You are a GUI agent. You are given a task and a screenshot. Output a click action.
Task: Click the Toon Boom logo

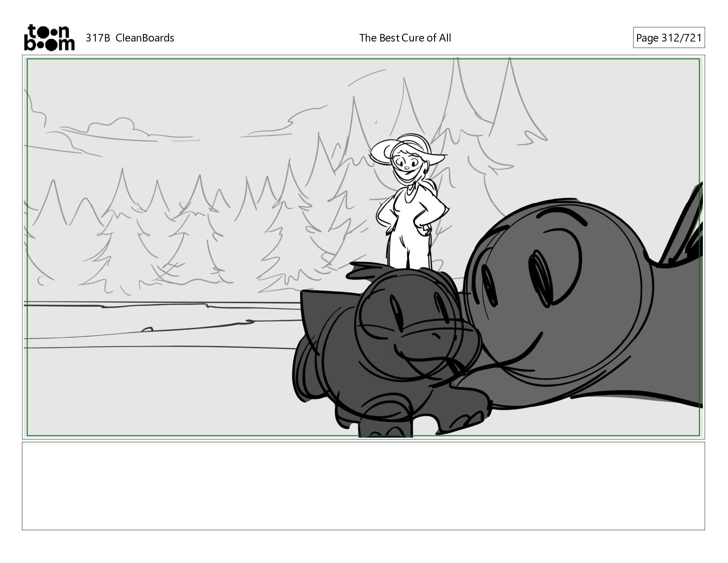pyautogui.click(x=49, y=38)
